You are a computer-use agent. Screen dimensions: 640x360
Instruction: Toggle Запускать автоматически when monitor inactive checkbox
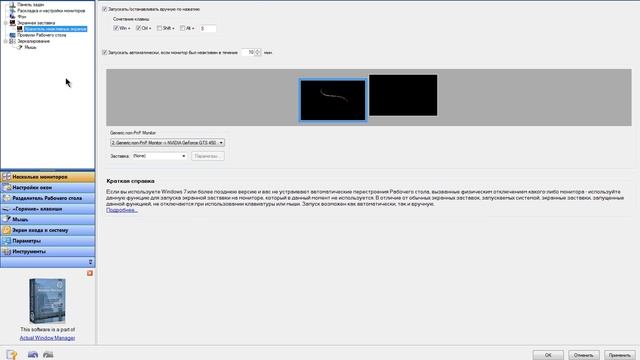pyautogui.click(x=104, y=52)
